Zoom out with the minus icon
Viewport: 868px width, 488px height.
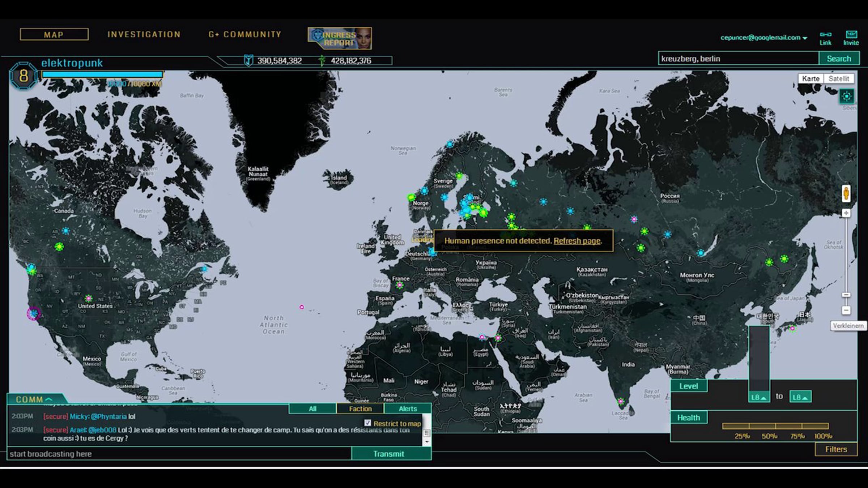point(846,310)
